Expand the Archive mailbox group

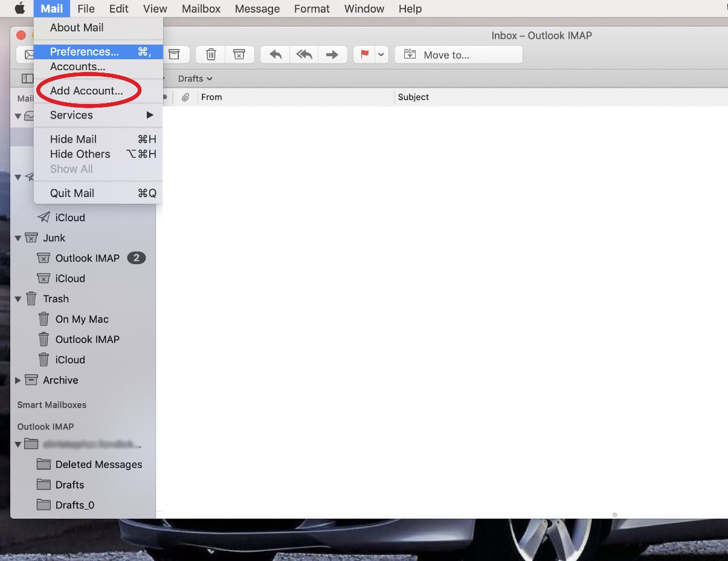point(18,380)
